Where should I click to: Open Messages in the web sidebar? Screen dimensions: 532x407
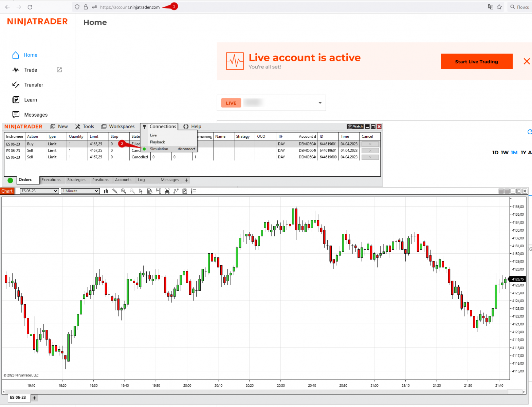click(x=30, y=115)
